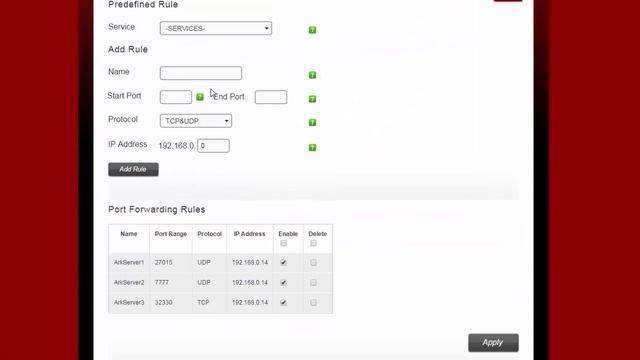Click the help icon beside Name field
Image resolution: width=640 pixels, height=360 pixels.
point(312,75)
